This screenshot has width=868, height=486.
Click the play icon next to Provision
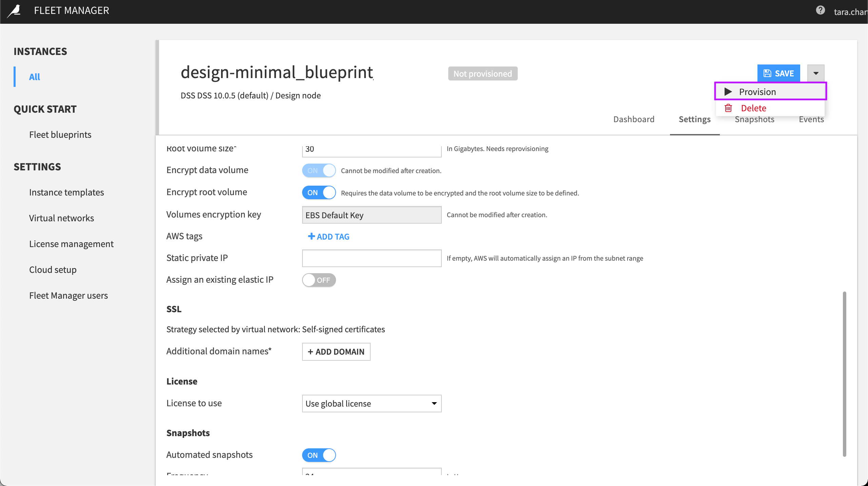tap(728, 92)
